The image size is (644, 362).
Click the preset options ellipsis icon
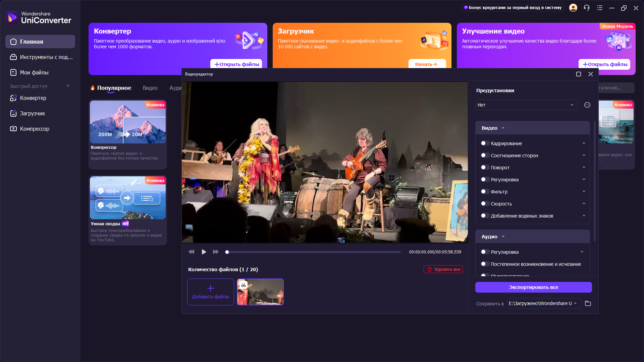pos(587,105)
